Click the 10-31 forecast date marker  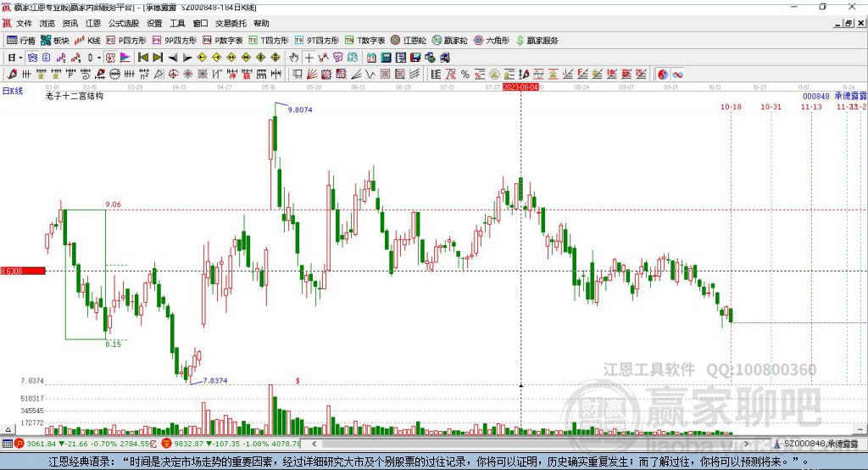coord(771,106)
